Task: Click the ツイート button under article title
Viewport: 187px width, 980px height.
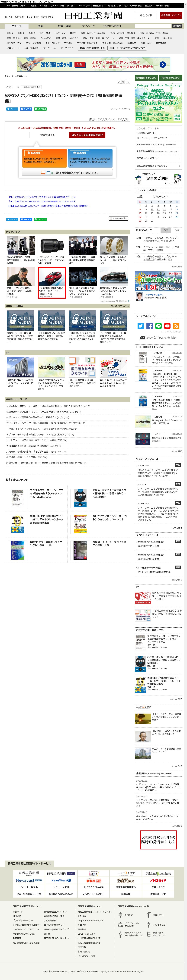Action: click(12, 109)
